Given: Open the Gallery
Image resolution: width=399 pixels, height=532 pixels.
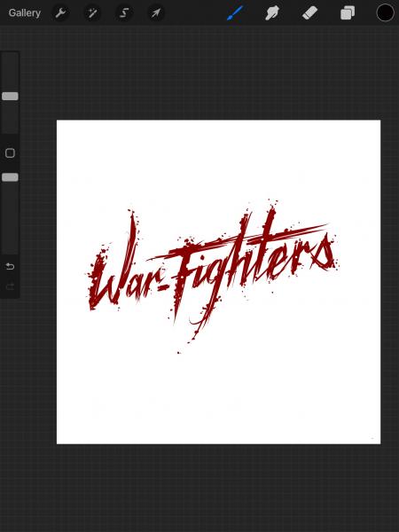Looking at the screenshot, I should (25, 13).
